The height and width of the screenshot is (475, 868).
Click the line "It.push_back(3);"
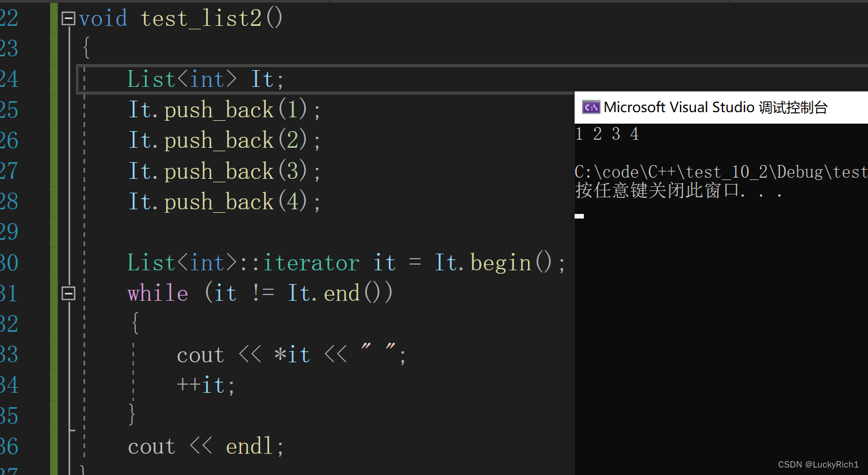(x=224, y=171)
